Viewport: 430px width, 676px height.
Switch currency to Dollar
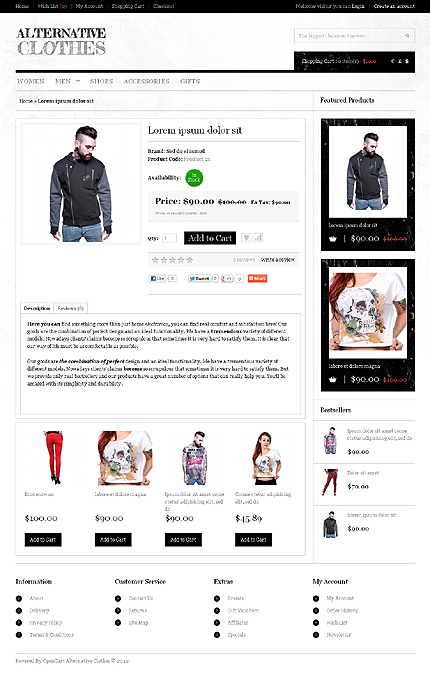tap(407, 61)
